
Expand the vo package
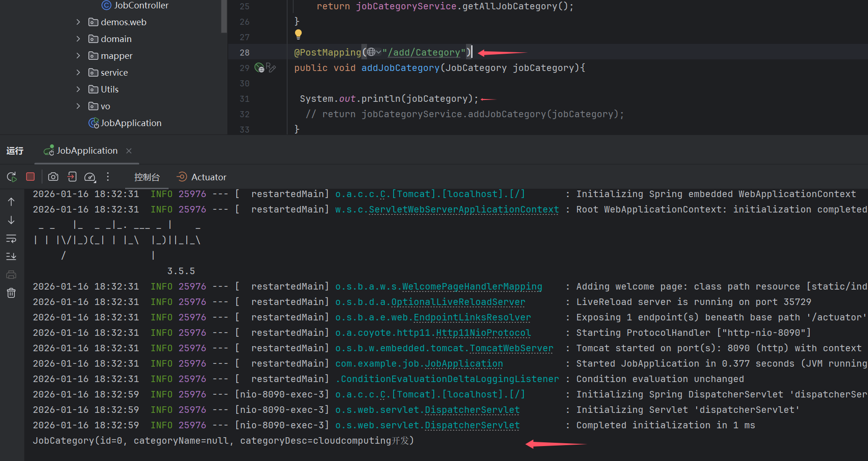pyautogui.click(x=78, y=106)
